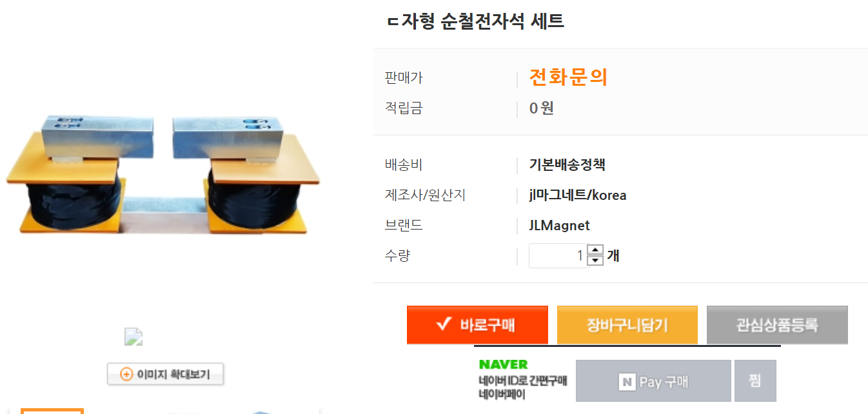Screen dimensions: 868x414
Task: Click the ㄷ자형 순철전자석 세트 title
Action: pos(475,21)
